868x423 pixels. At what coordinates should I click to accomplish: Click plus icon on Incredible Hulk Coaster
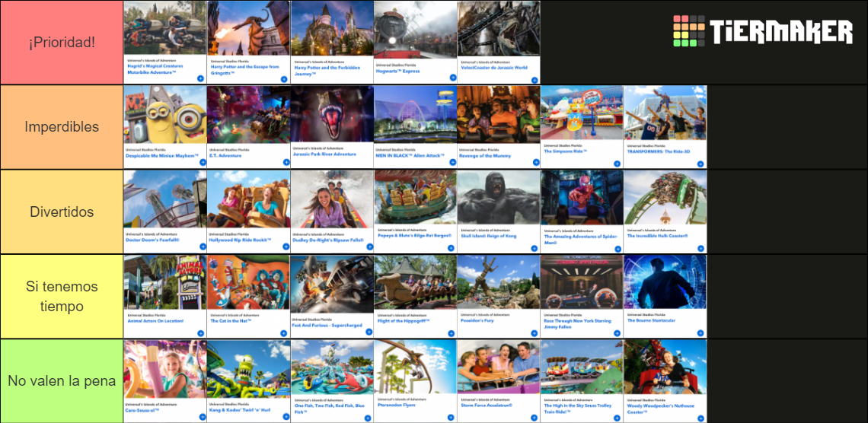[700, 249]
